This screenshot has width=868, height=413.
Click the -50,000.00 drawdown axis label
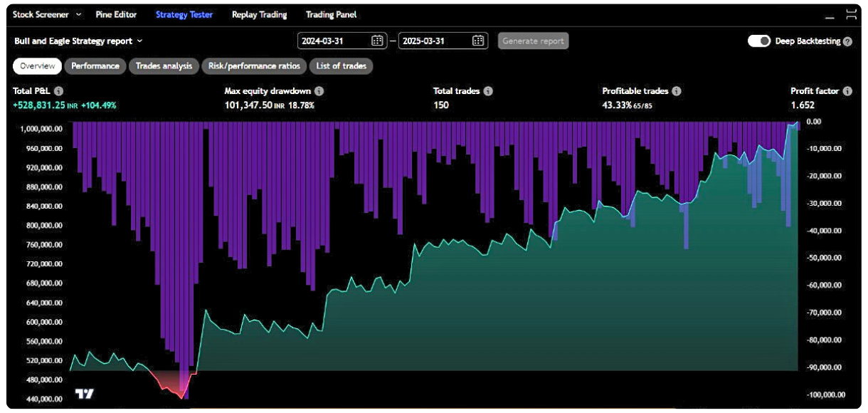pos(825,258)
